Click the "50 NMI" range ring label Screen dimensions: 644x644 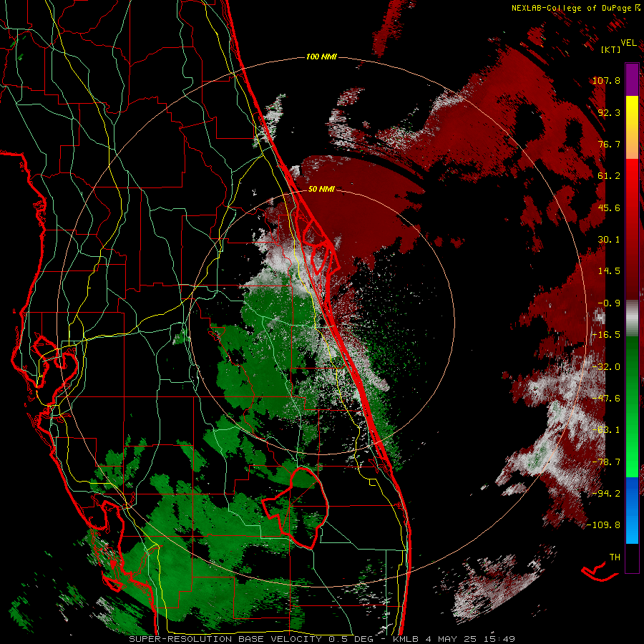[321, 190]
